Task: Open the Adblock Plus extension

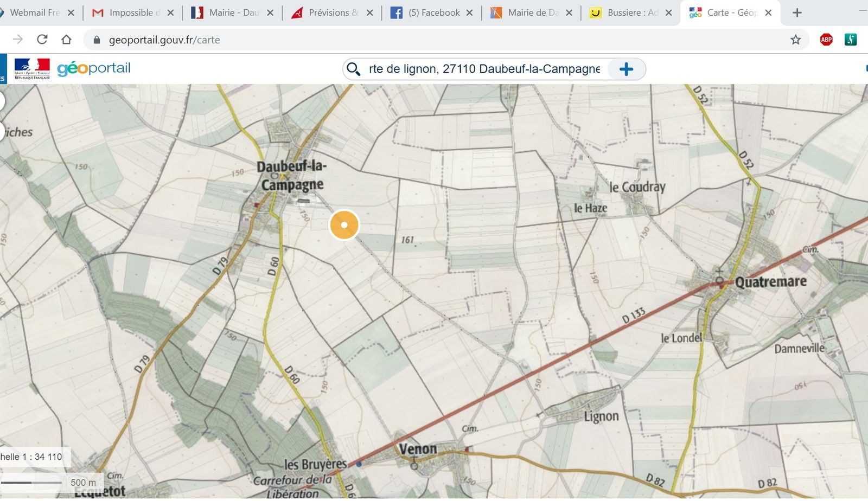Action: (x=826, y=40)
